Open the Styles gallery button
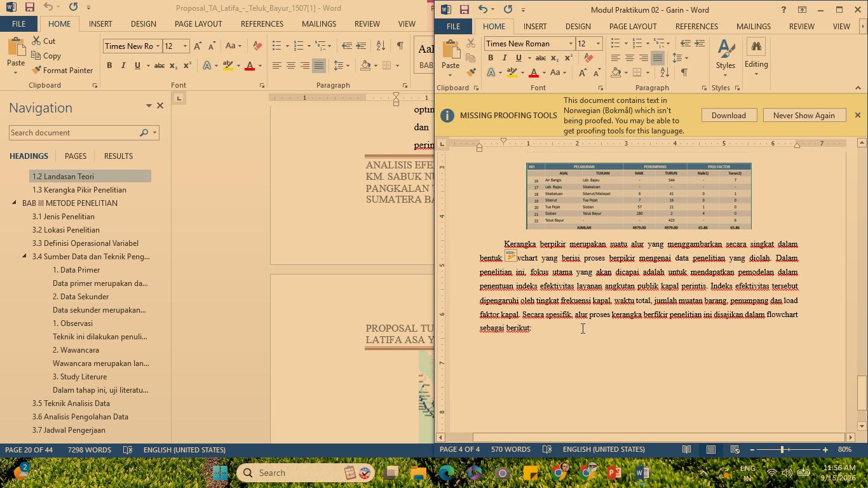Screen dimensions: 868x488 (725, 56)
